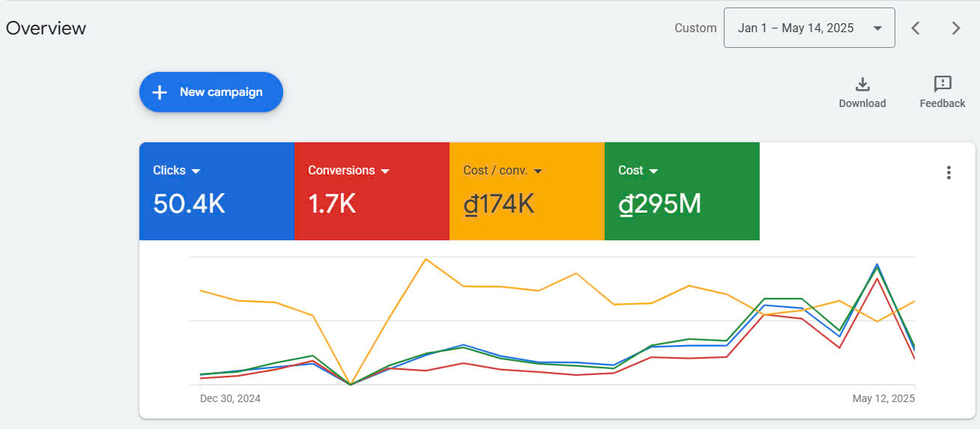The height and width of the screenshot is (429, 980).
Task: Click the ₫174K cost per conversion value
Action: click(498, 204)
